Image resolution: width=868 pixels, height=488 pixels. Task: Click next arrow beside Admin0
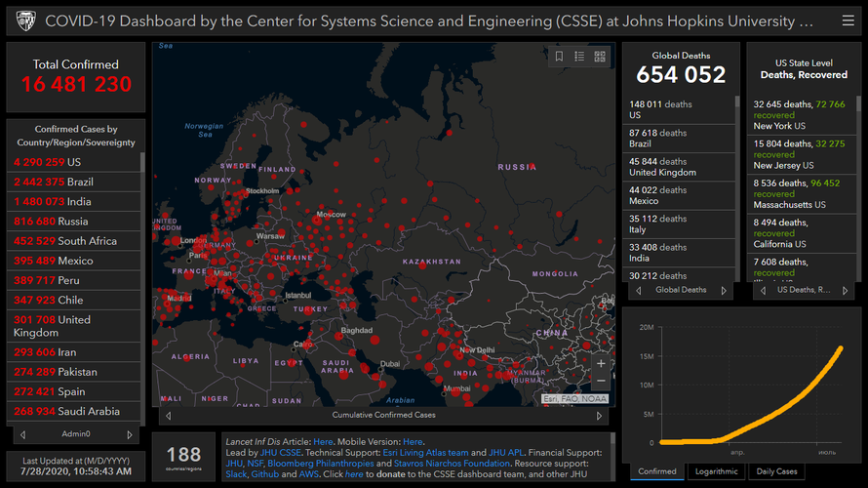click(130, 434)
